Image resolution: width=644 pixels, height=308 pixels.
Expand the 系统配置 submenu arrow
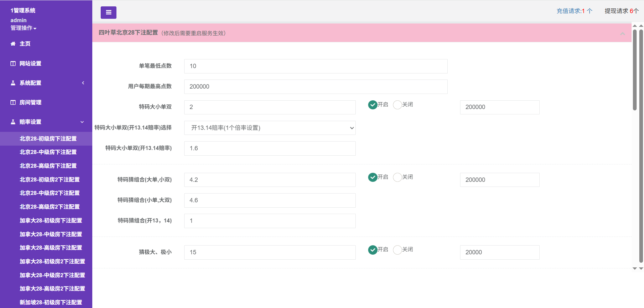click(x=83, y=83)
